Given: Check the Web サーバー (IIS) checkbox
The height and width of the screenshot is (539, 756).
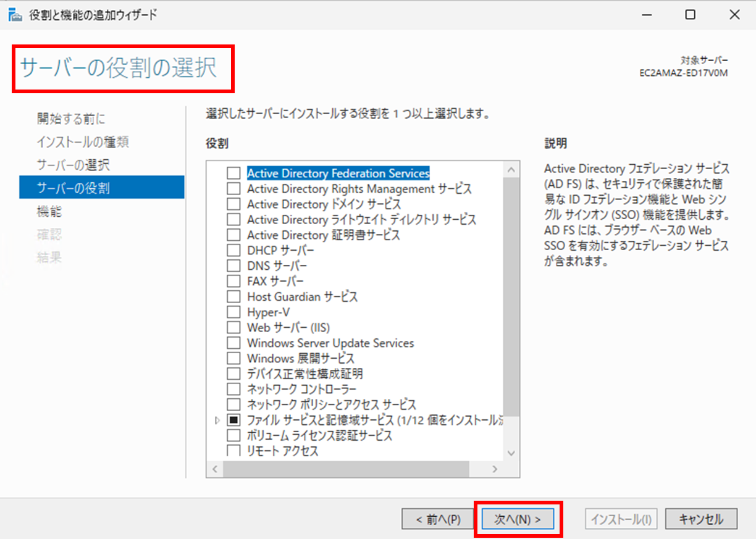Looking at the screenshot, I should click(233, 327).
